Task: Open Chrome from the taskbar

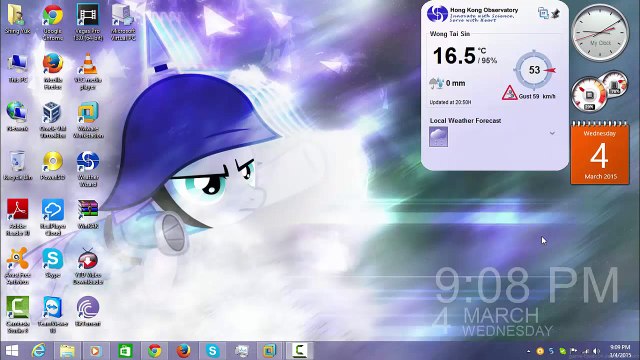Action: 154,351
